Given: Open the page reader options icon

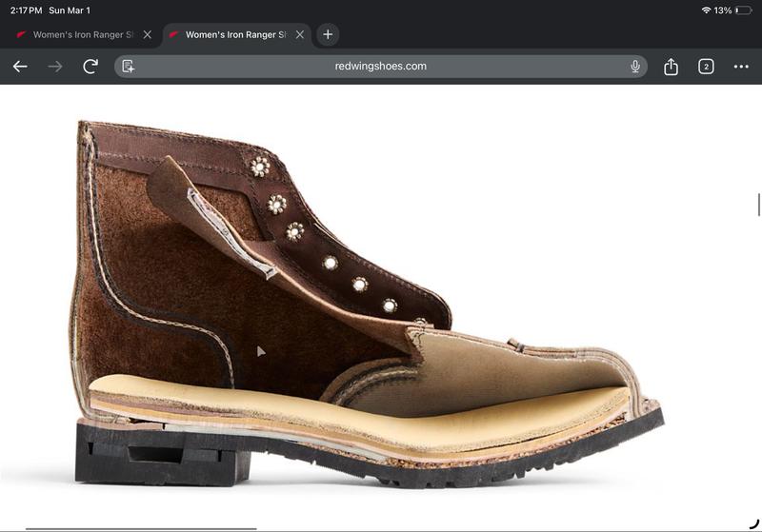Looking at the screenshot, I should point(129,67).
